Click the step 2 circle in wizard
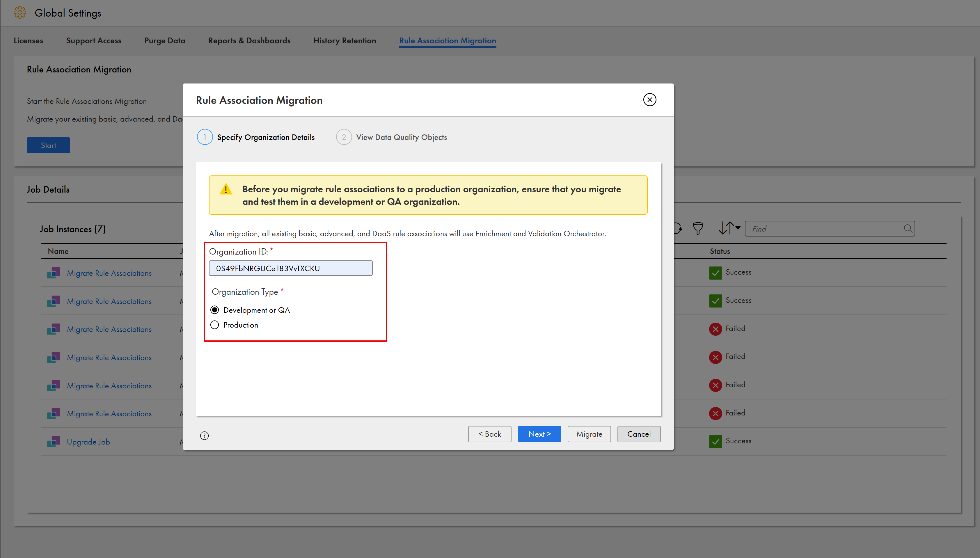980x558 pixels. (x=344, y=137)
